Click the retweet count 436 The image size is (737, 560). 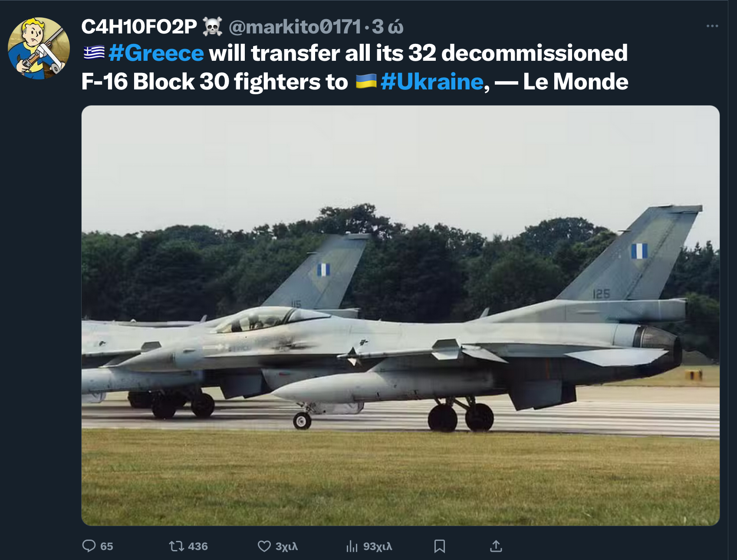[198, 546]
